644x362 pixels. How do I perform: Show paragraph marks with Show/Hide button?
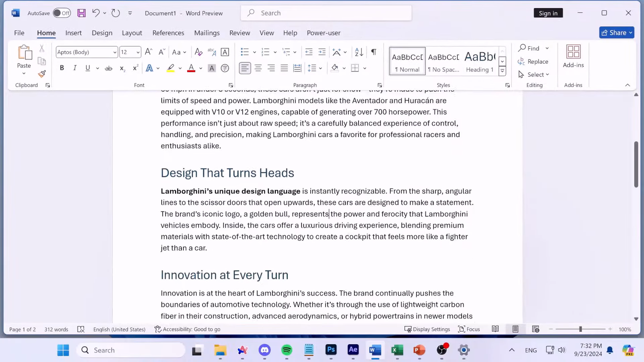pos(373,52)
